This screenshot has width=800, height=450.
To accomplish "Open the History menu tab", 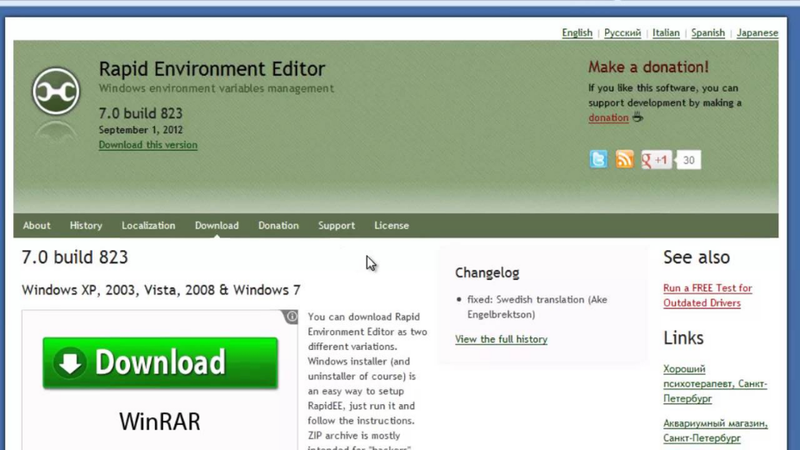I will point(86,226).
